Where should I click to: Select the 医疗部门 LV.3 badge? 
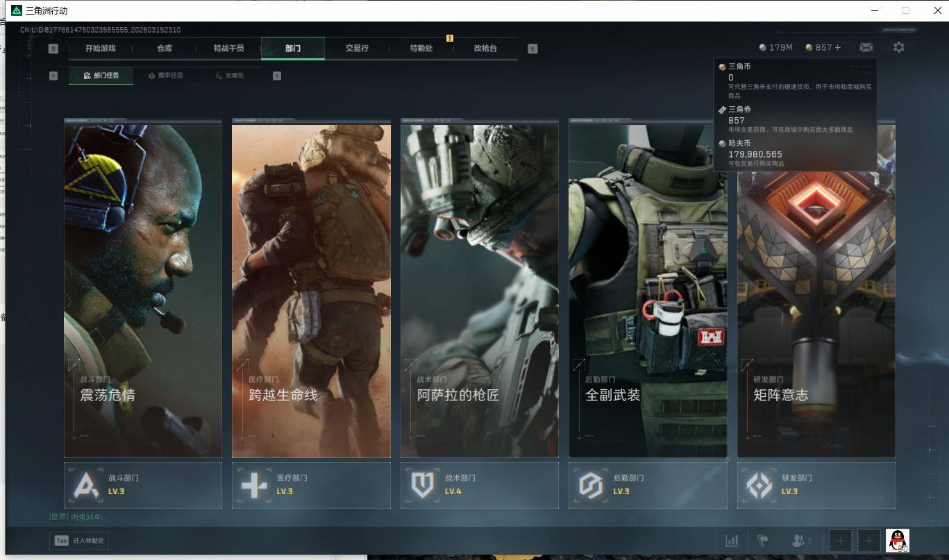click(x=311, y=485)
